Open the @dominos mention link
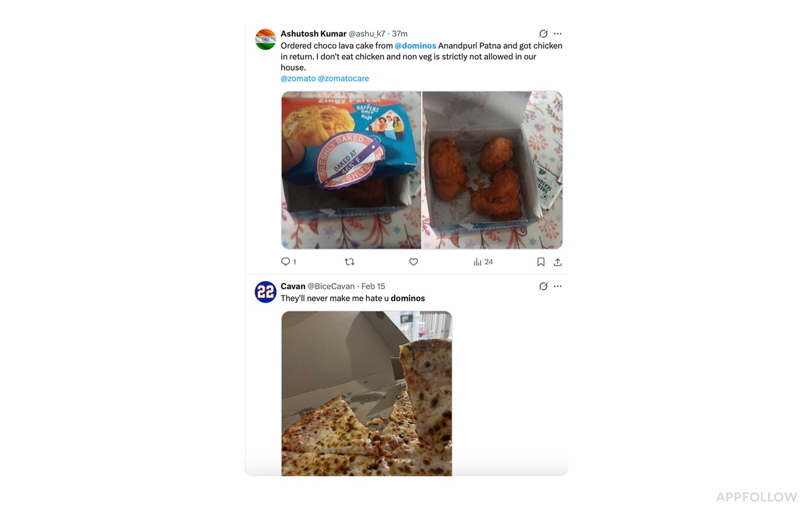The image size is (812, 516). pos(415,46)
